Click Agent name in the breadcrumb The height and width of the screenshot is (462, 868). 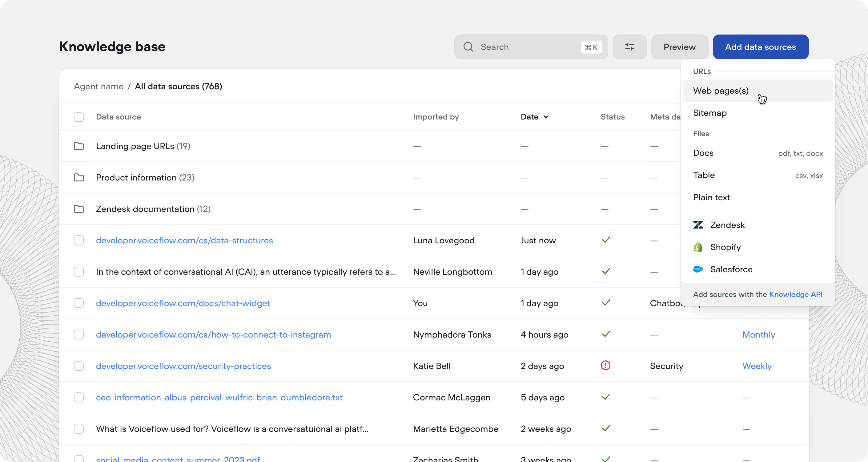click(x=98, y=86)
